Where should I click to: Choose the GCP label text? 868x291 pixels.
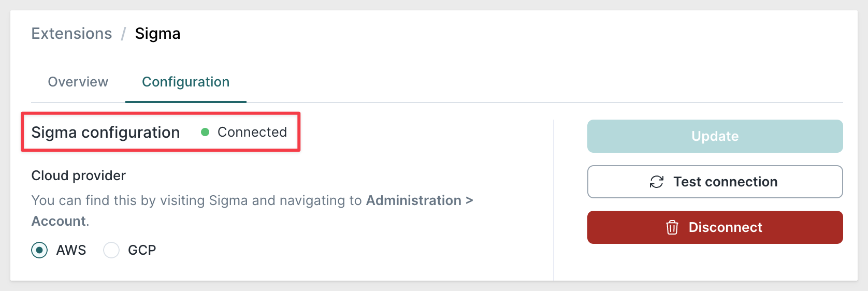click(142, 250)
